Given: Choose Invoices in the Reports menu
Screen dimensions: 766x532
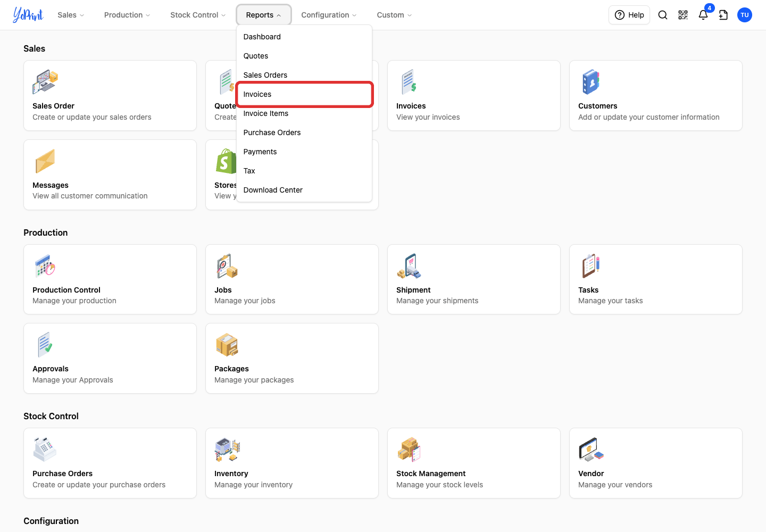Looking at the screenshot, I should 304,94.
